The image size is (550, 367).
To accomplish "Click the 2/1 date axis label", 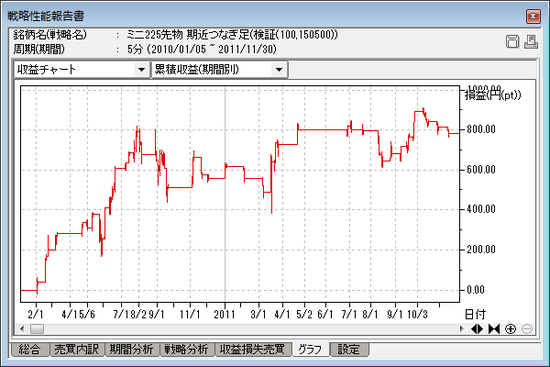I will [x=35, y=314].
